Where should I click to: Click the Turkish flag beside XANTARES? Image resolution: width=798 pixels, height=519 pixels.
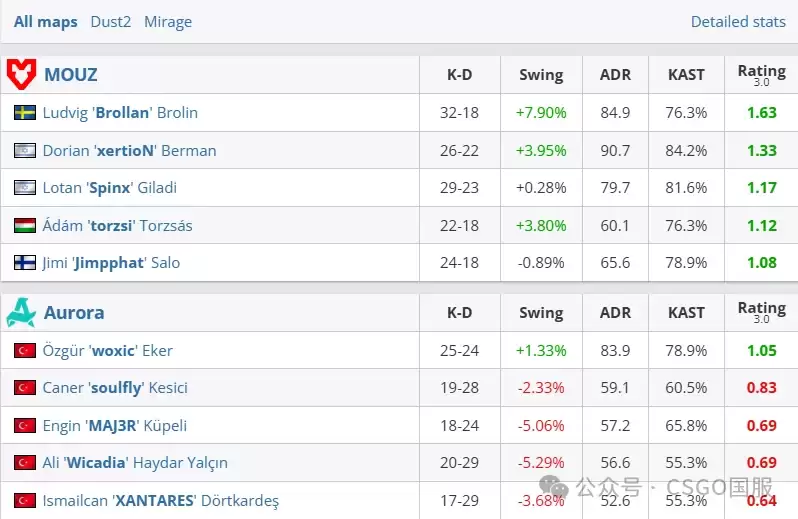point(25,501)
